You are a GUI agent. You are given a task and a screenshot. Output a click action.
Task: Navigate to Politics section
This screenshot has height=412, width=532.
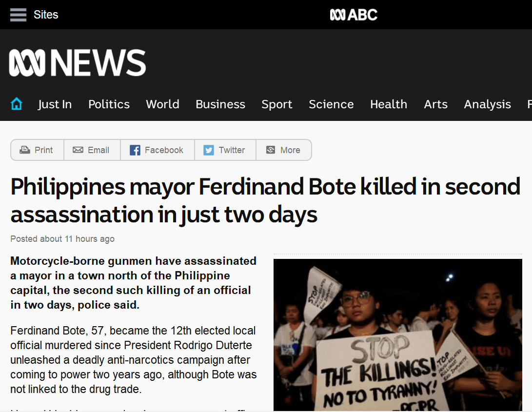[x=109, y=104]
